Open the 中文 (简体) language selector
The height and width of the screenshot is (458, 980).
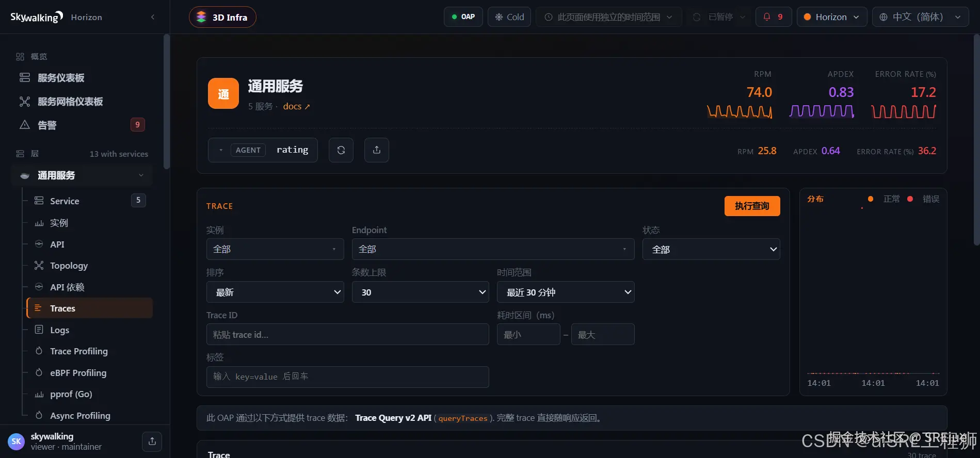pyautogui.click(x=920, y=17)
